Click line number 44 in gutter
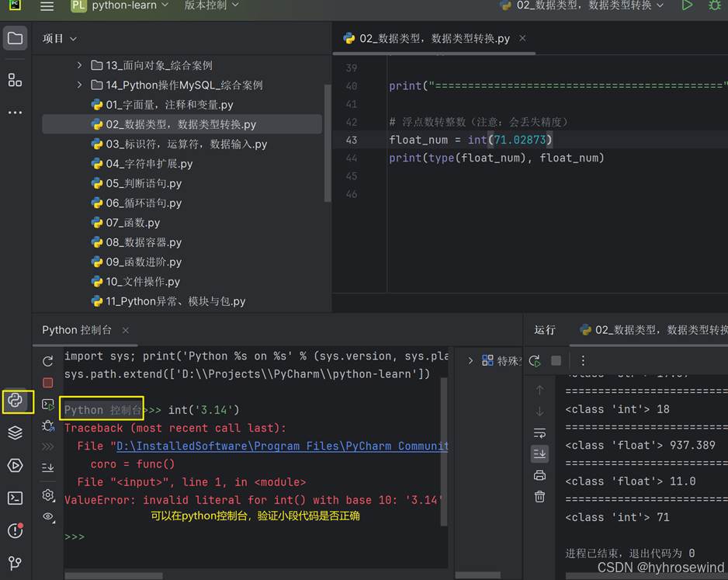Image resolution: width=728 pixels, height=580 pixels. click(x=352, y=158)
